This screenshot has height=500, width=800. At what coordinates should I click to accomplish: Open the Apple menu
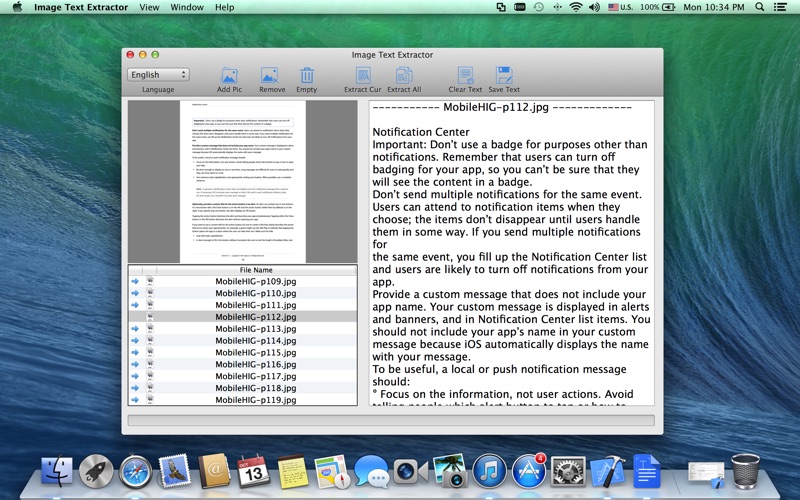[17, 7]
